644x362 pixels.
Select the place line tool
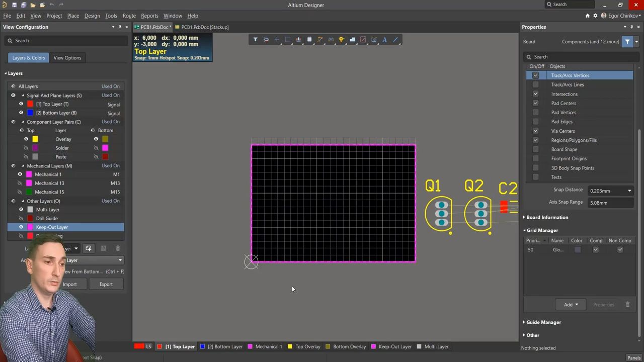[x=396, y=40]
